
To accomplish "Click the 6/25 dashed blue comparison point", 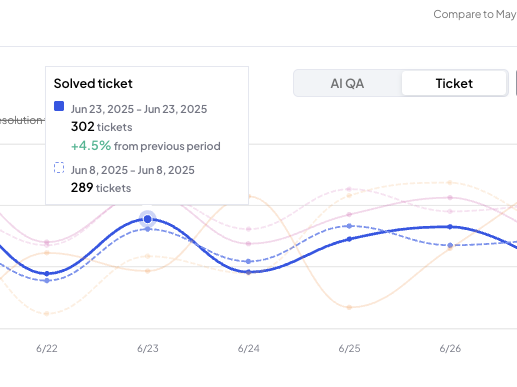I will (349, 226).
